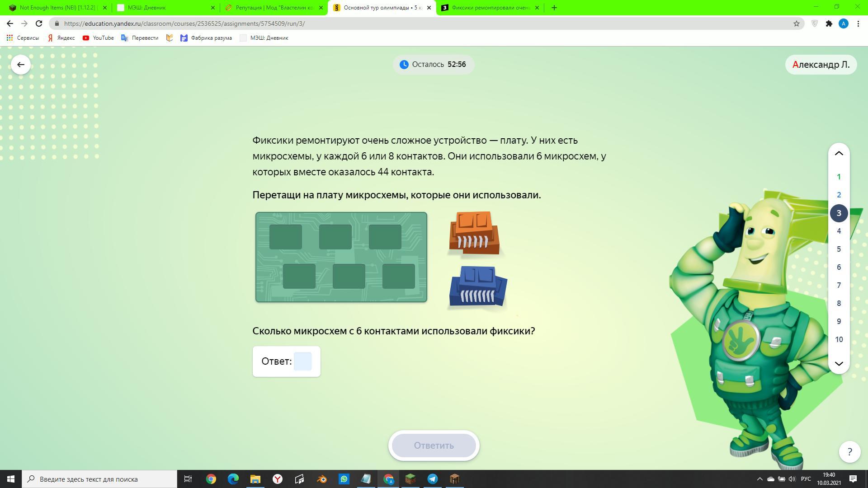Open the Extensions puzzle icon

(829, 23)
